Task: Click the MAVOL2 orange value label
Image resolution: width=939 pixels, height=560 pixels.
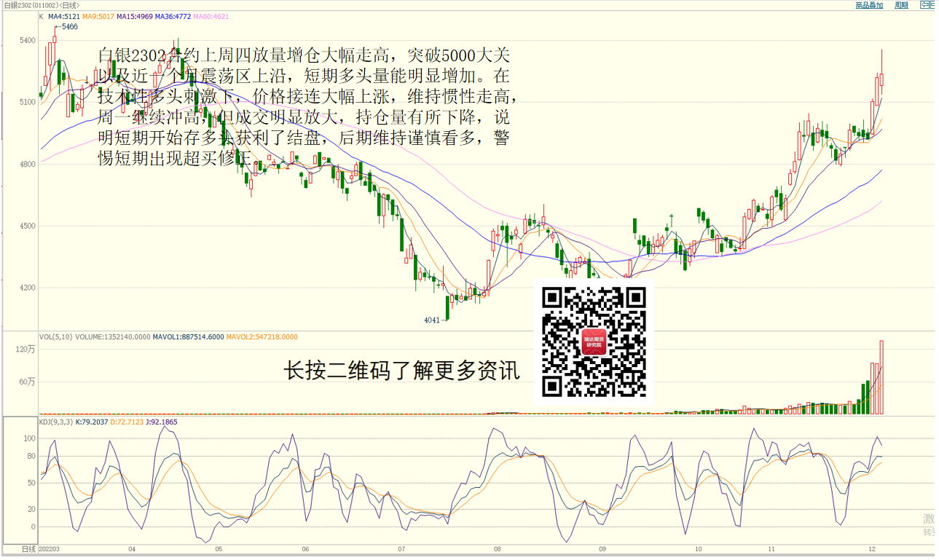Action: 262,337
